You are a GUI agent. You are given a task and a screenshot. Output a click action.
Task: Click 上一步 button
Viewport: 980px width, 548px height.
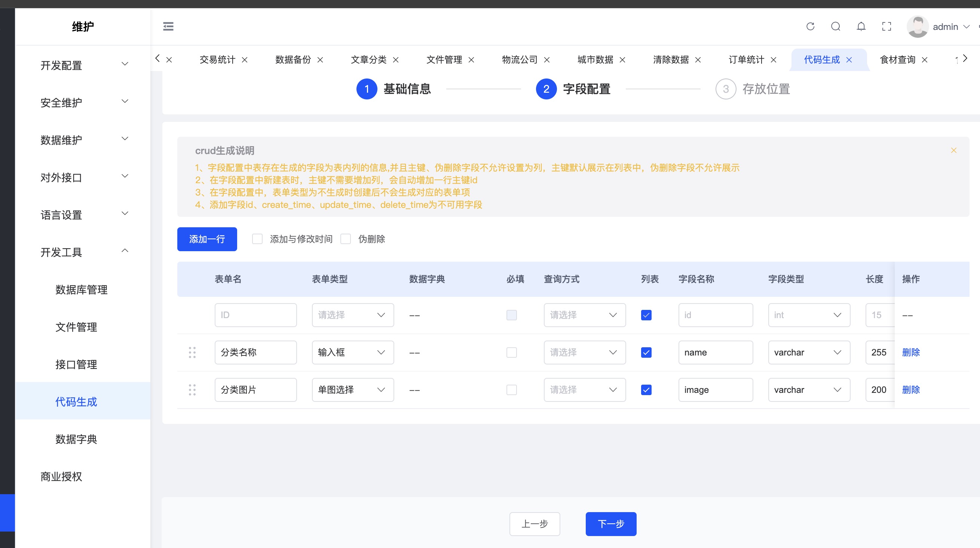pos(535,524)
